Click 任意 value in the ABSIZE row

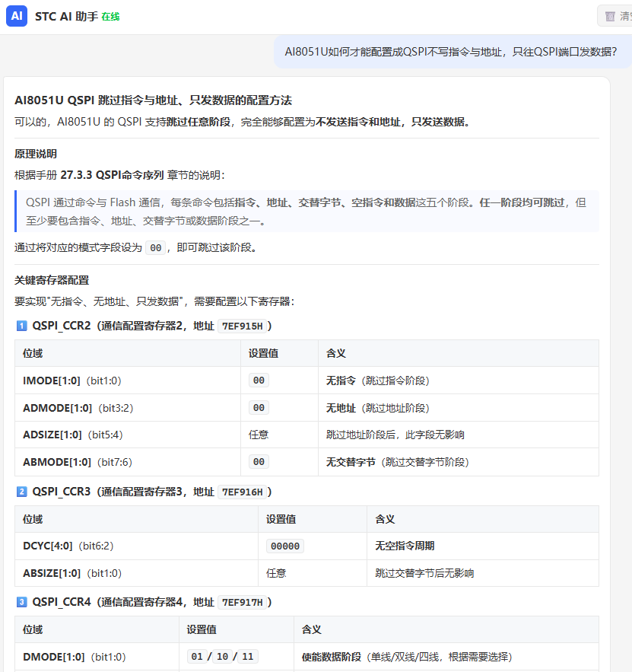coord(276,573)
